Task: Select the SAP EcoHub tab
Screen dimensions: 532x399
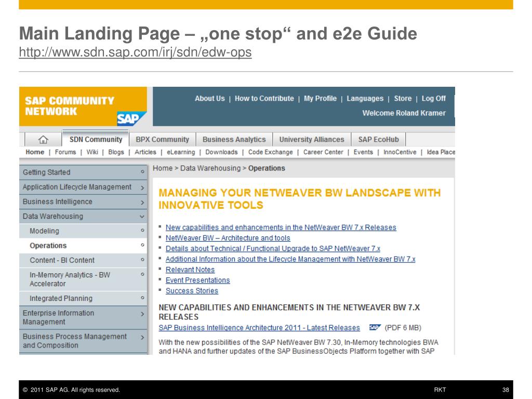Action: click(x=378, y=139)
